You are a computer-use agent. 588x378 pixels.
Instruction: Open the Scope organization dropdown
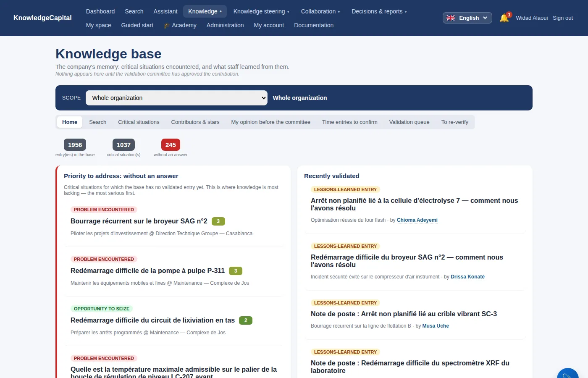176,98
